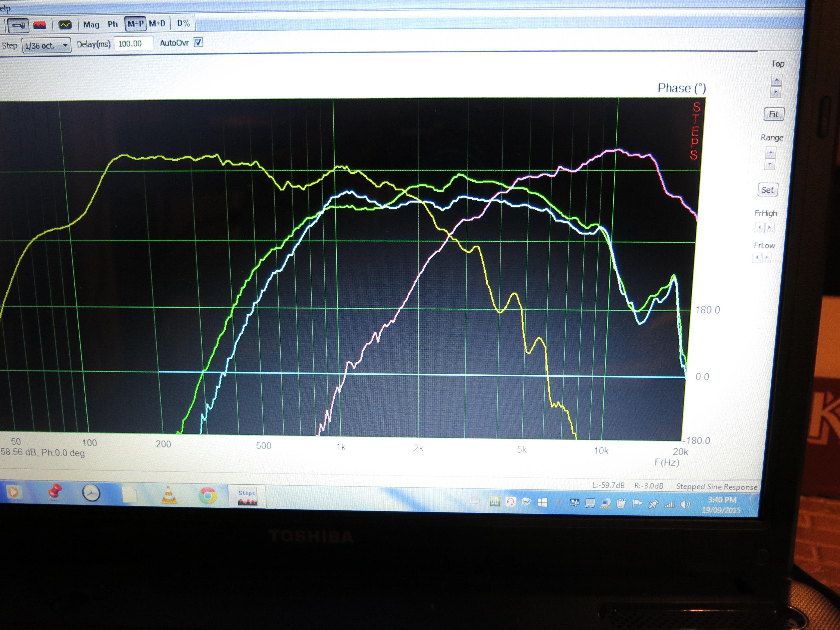
Task: Show phase only with Ph
Action: (113, 24)
